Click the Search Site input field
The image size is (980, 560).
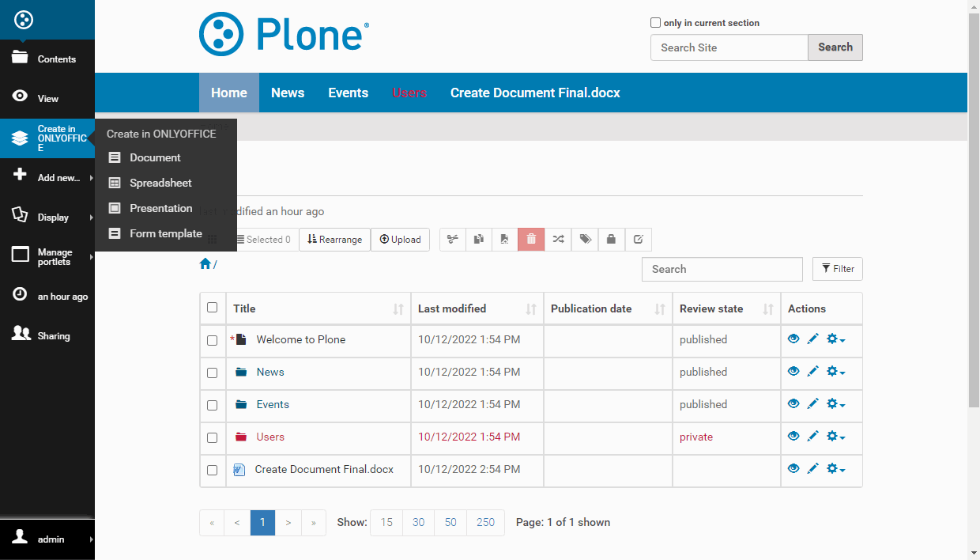tap(729, 47)
